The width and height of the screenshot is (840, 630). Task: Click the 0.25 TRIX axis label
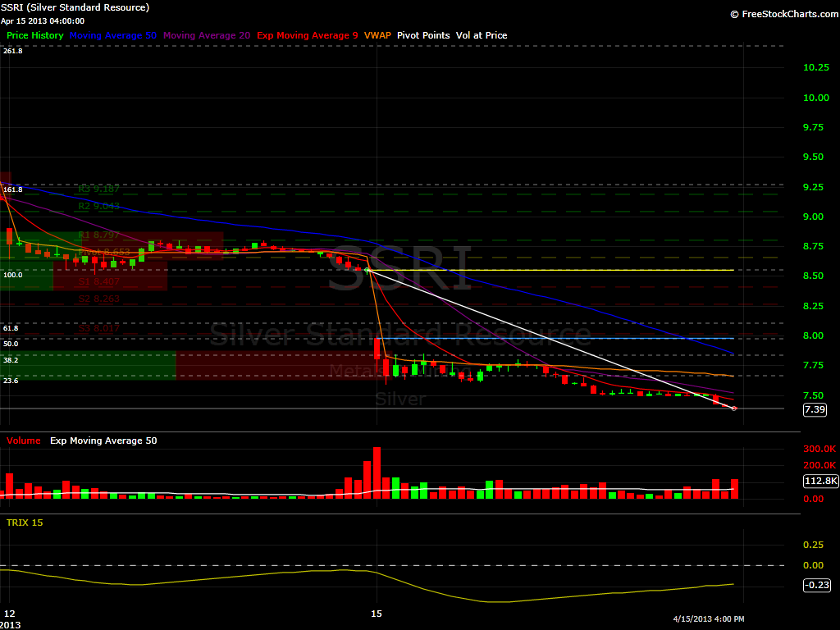813,545
